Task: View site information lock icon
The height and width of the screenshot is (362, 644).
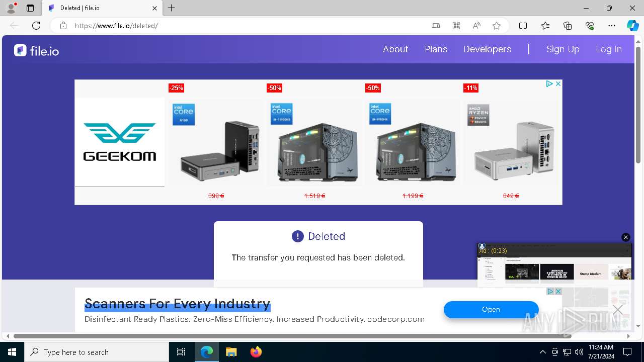Action: (x=63, y=26)
